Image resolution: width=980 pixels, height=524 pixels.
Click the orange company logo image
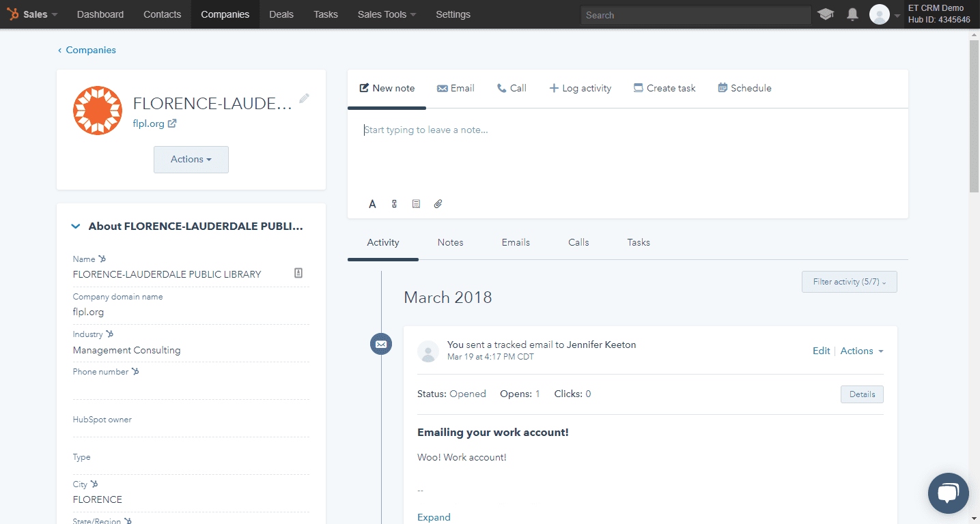click(98, 111)
